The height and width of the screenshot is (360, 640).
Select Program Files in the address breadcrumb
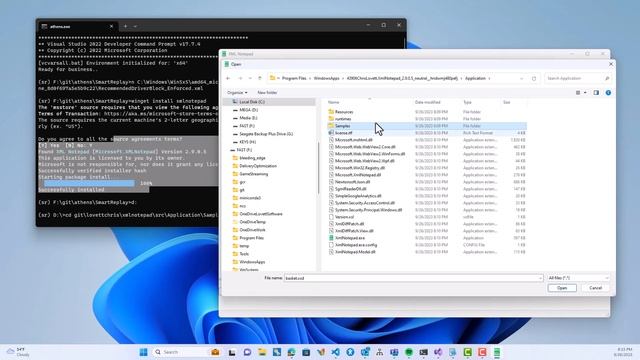[294, 78]
